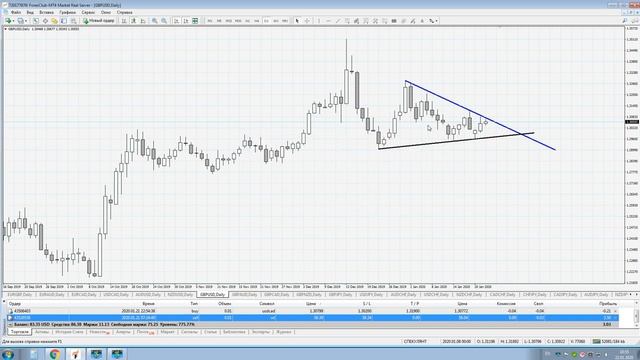The height and width of the screenshot is (360, 640).
Task: Expand the Profiles dropdown arrow
Action: pyautogui.click(x=26, y=21)
